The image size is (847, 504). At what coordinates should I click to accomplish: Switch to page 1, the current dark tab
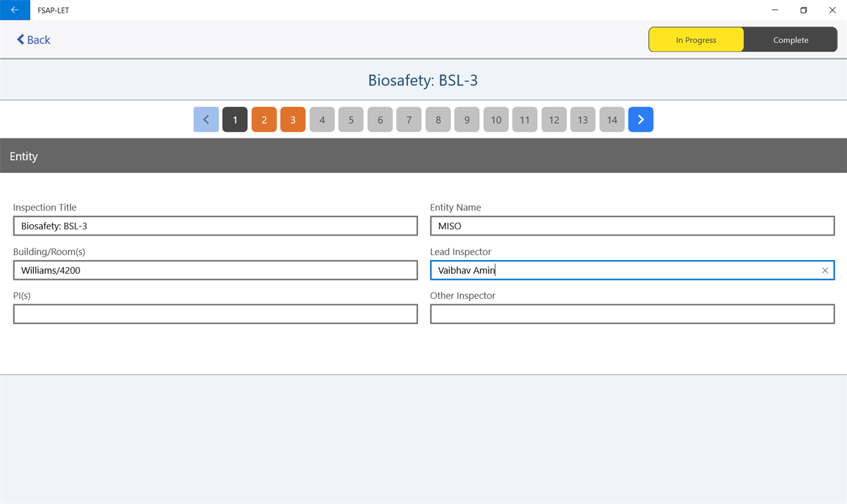pyautogui.click(x=234, y=119)
